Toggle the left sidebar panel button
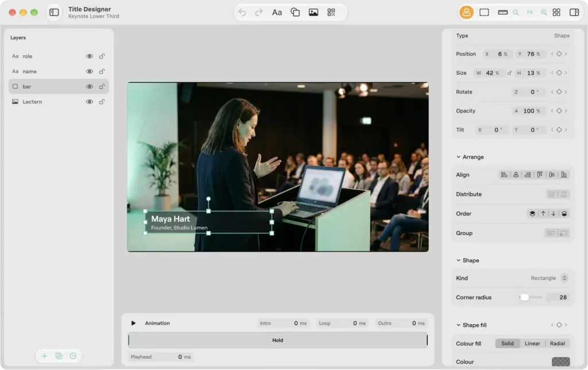588x370 pixels. [54, 13]
